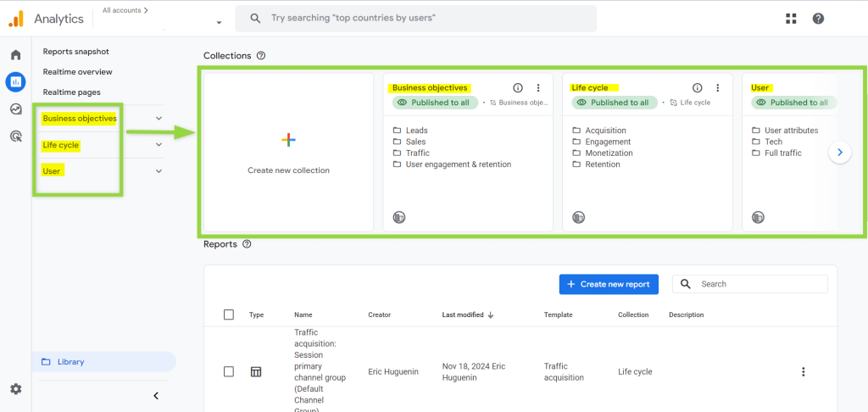Click Published to all on Business objectives card
Image resolution: width=868 pixels, height=412 pixels.
click(435, 103)
